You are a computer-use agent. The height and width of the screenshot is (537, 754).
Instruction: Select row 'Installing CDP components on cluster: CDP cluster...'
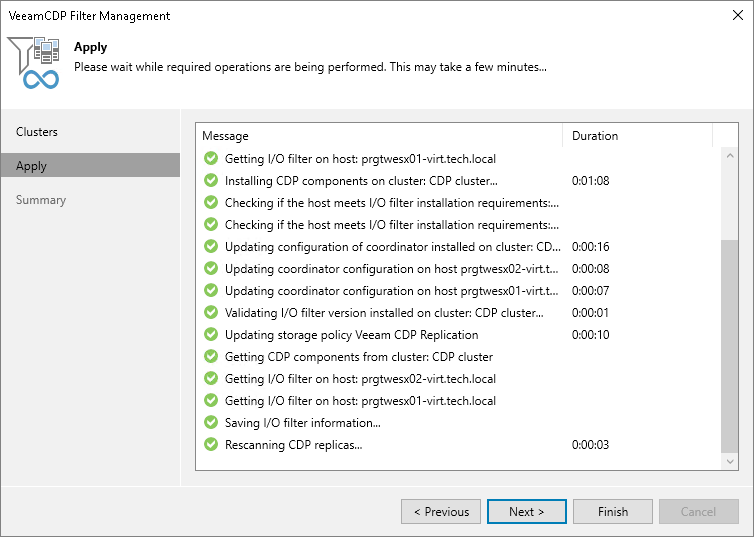coord(459,180)
